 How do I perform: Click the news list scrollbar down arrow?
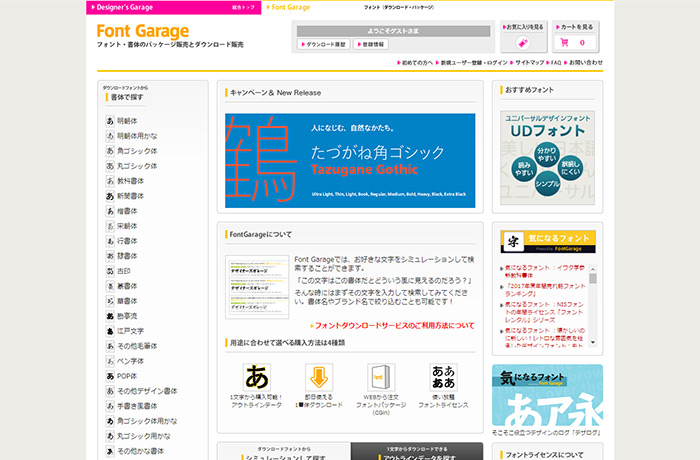point(593,342)
